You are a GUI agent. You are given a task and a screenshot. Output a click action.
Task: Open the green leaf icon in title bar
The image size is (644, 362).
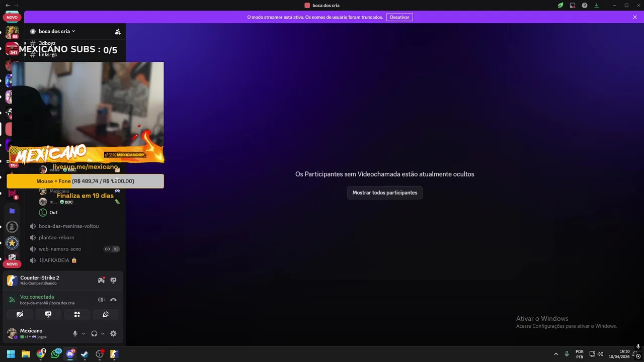pos(560,6)
